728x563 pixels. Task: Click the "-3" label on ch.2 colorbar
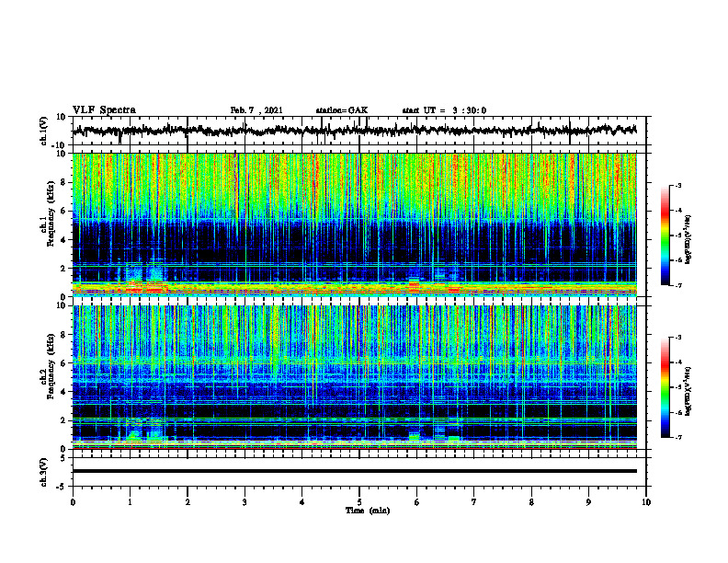point(678,338)
